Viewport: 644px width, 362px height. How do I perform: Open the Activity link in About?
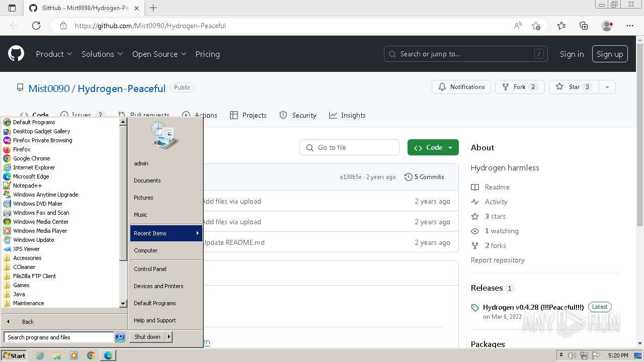click(x=496, y=202)
